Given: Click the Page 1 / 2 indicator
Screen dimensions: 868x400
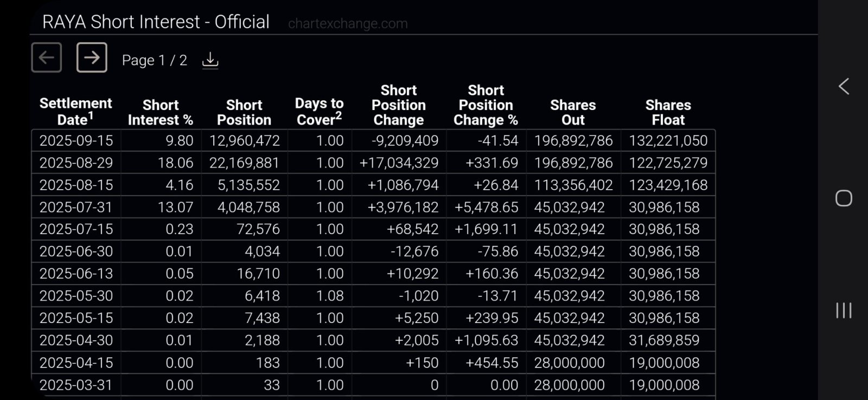Looking at the screenshot, I should click(155, 60).
